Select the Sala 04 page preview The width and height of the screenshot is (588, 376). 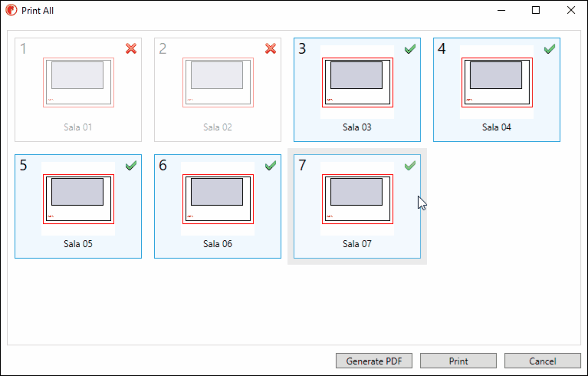pyautogui.click(x=497, y=83)
